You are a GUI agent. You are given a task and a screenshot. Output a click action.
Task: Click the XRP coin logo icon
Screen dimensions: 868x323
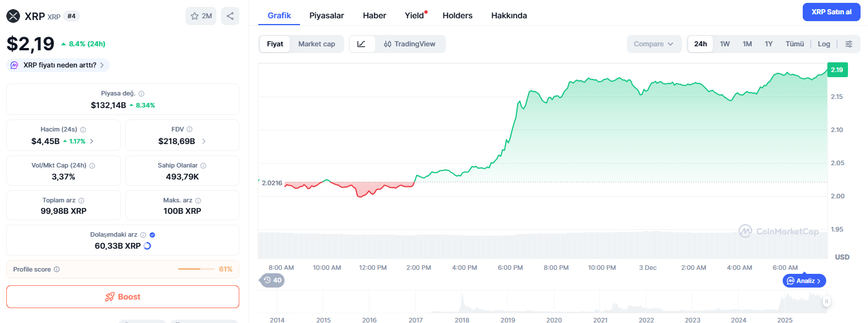pos(14,16)
